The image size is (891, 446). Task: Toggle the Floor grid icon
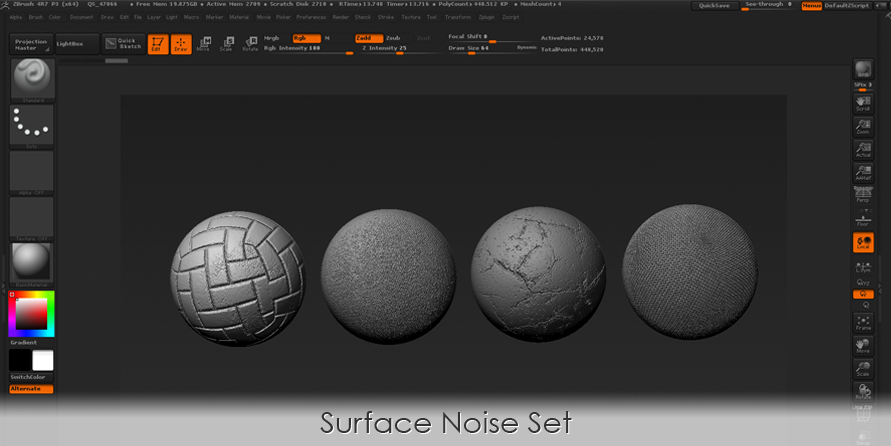[863, 219]
